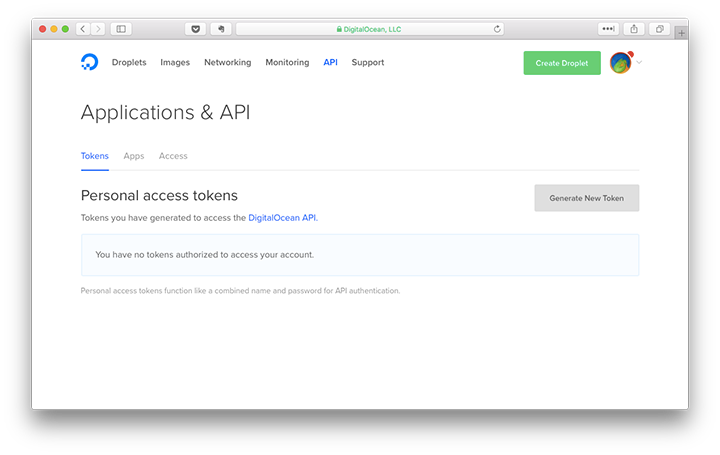
Task: Reload the page with the refresh icon
Action: (x=497, y=29)
